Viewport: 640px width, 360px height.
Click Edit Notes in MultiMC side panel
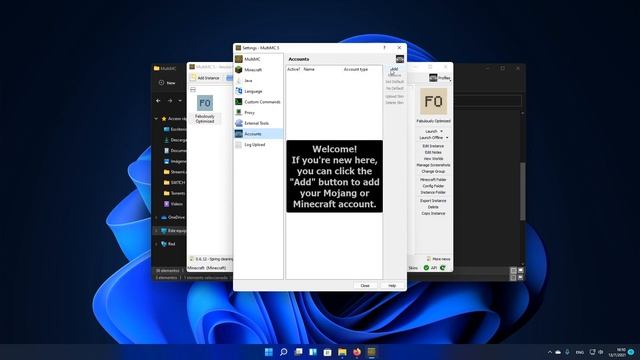pos(433,152)
